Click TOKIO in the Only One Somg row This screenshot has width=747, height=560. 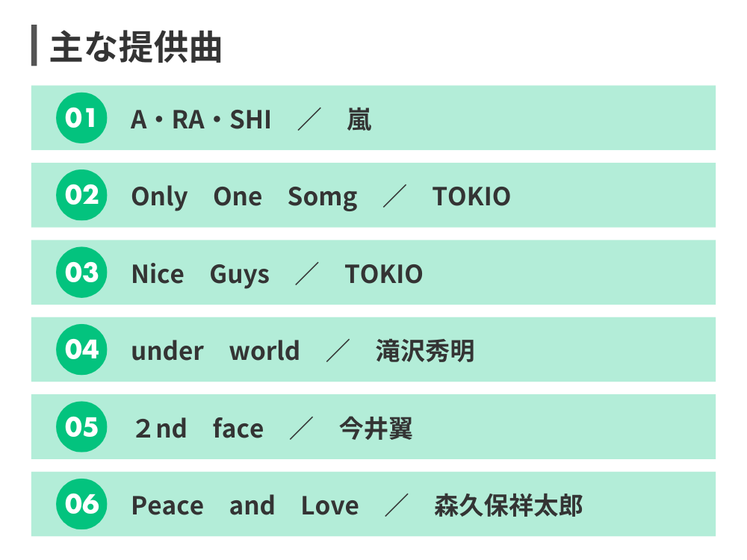[471, 196]
